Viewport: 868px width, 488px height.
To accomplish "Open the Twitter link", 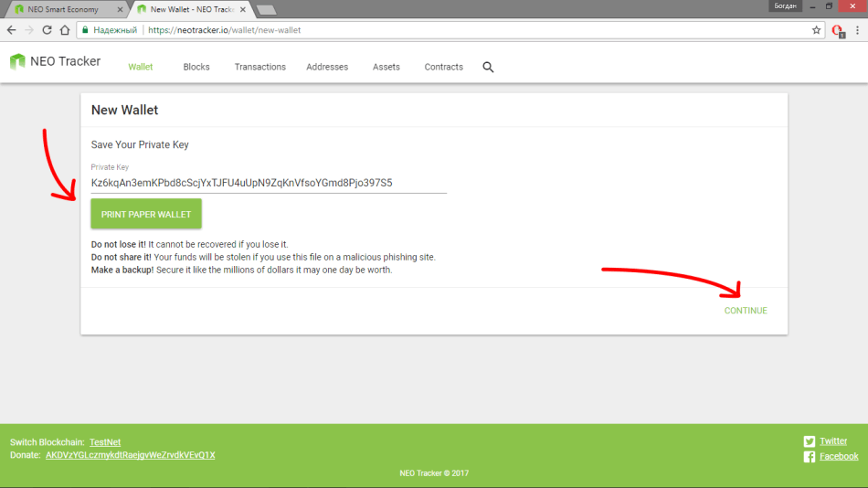I will [x=833, y=440].
